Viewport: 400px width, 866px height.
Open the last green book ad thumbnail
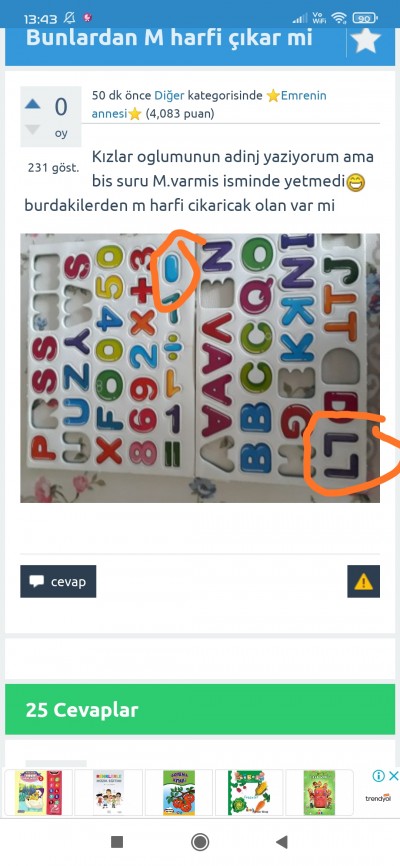[x=319, y=793]
